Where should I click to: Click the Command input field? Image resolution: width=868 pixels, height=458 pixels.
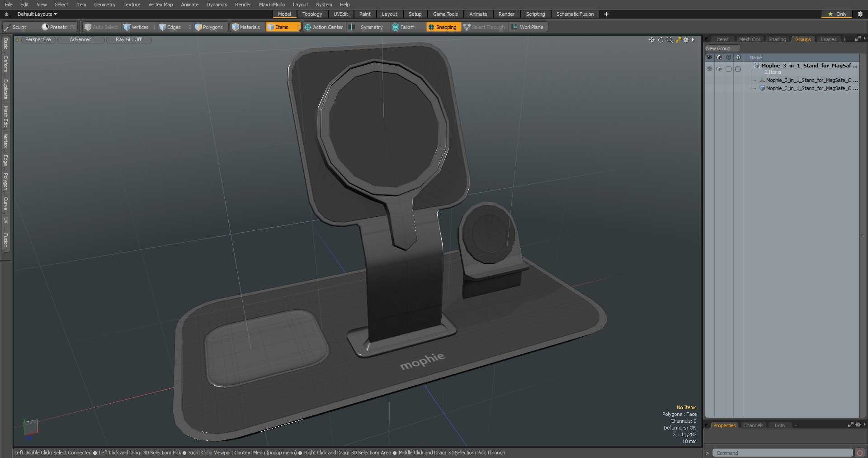[x=783, y=453]
